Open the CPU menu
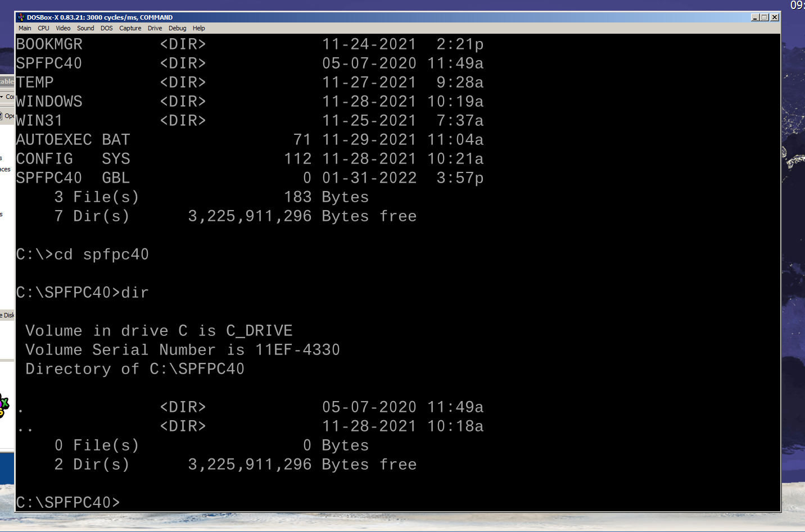The width and height of the screenshot is (805, 532). tap(43, 28)
